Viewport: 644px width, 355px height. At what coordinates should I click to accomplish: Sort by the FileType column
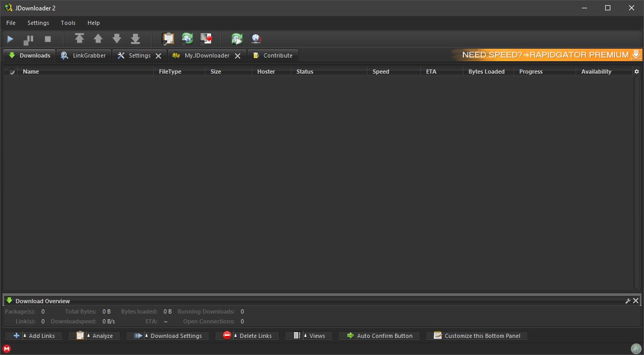(x=180, y=72)
